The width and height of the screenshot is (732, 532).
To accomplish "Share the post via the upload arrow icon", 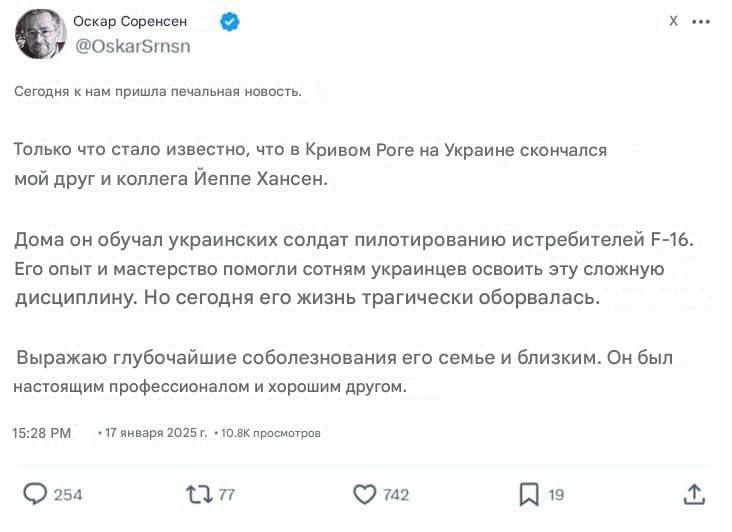I will 694,494.
